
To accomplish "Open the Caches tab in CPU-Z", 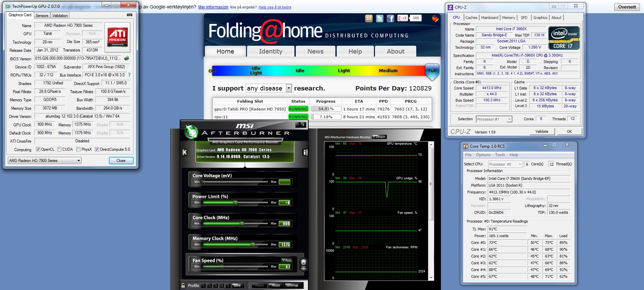I will tap(471, 18).
